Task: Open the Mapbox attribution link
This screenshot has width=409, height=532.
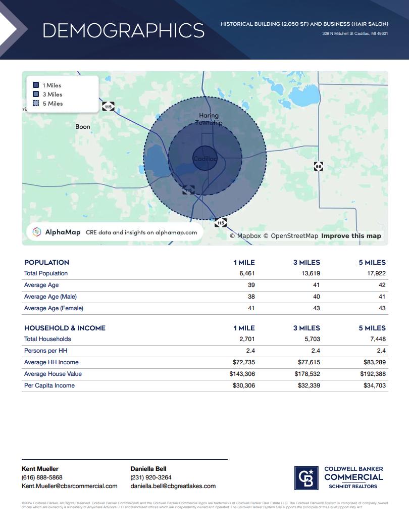Action: tap(245, 236)
